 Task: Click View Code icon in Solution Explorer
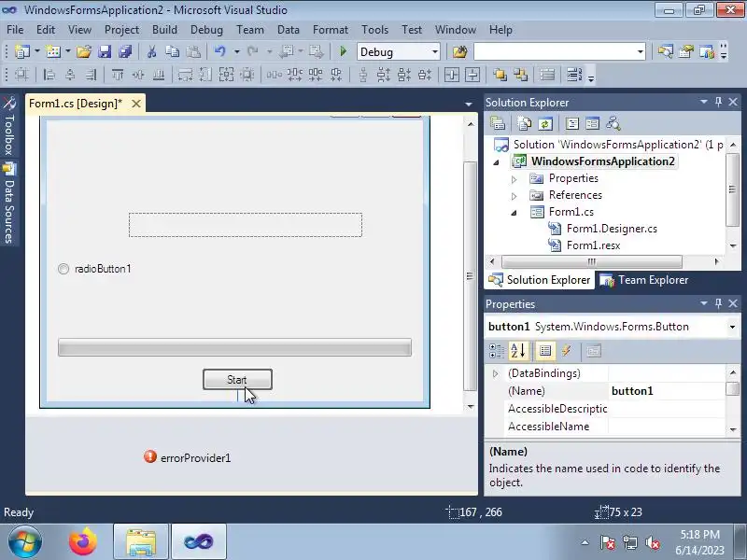point(571,124)
